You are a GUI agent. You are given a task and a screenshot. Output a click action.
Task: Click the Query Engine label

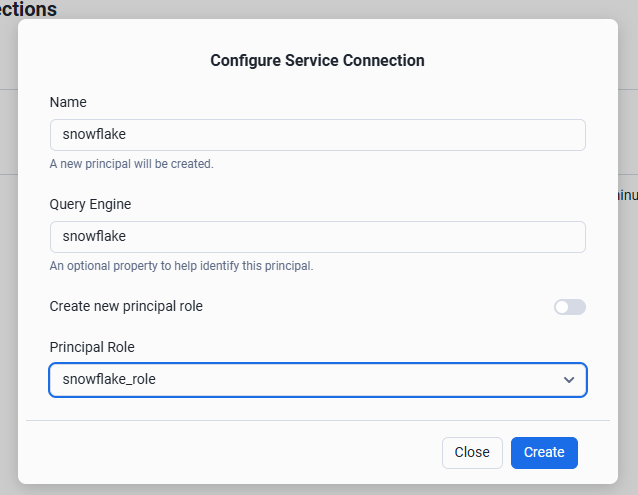(90, 204)
